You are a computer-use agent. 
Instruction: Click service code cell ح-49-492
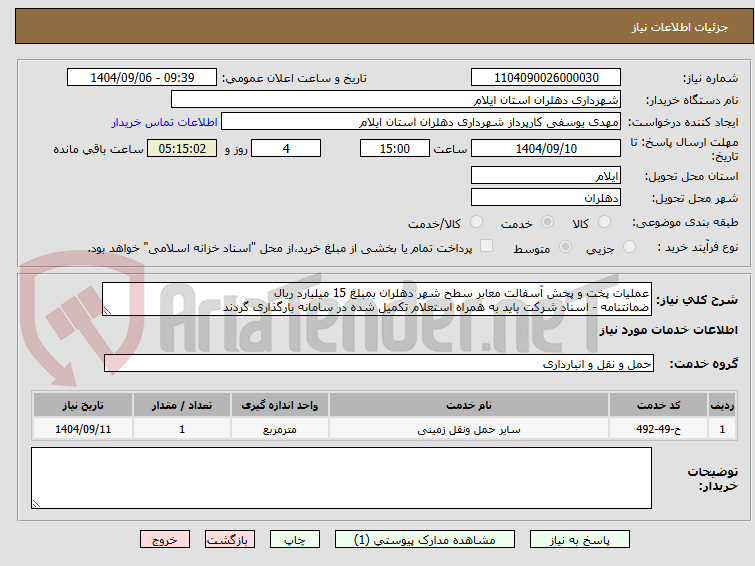point(658,429)
